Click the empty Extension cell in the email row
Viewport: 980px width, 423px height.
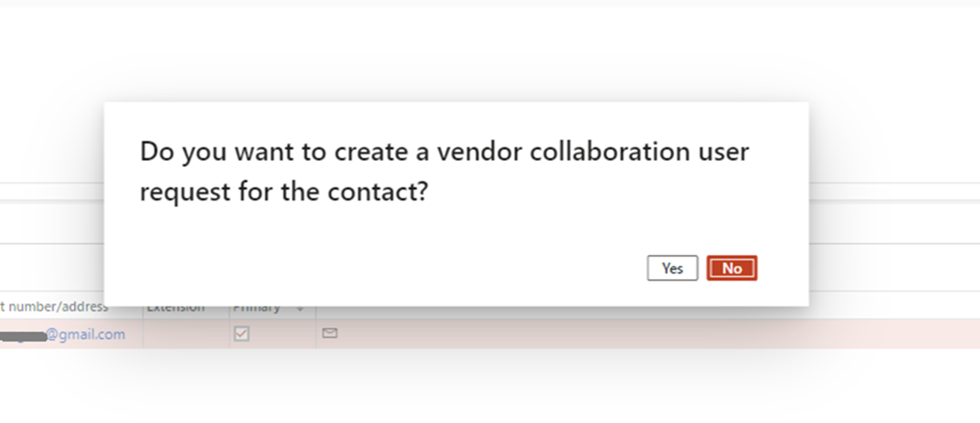pos(185,334)
